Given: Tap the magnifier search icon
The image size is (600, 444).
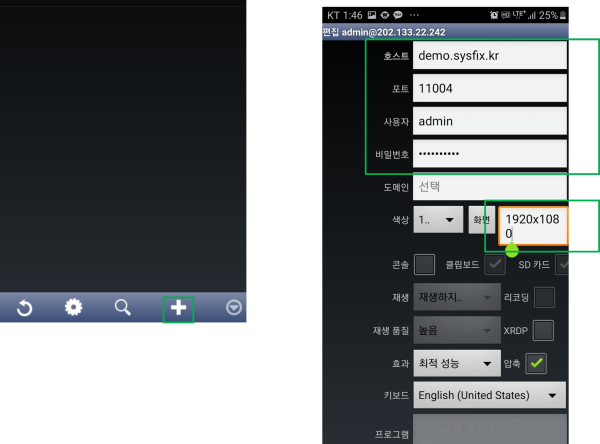Looking at the screenshot, I should pyautogui.click(x=123, y=308).
